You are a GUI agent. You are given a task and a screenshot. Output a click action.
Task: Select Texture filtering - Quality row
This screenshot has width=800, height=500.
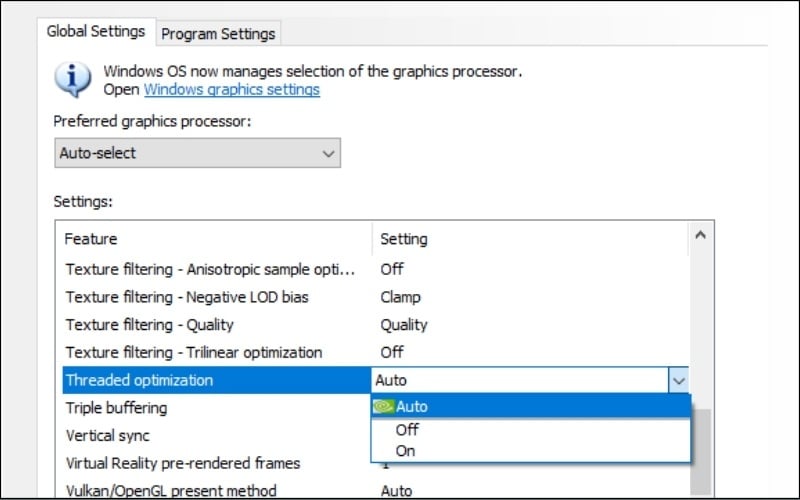[x=149, y=325]
